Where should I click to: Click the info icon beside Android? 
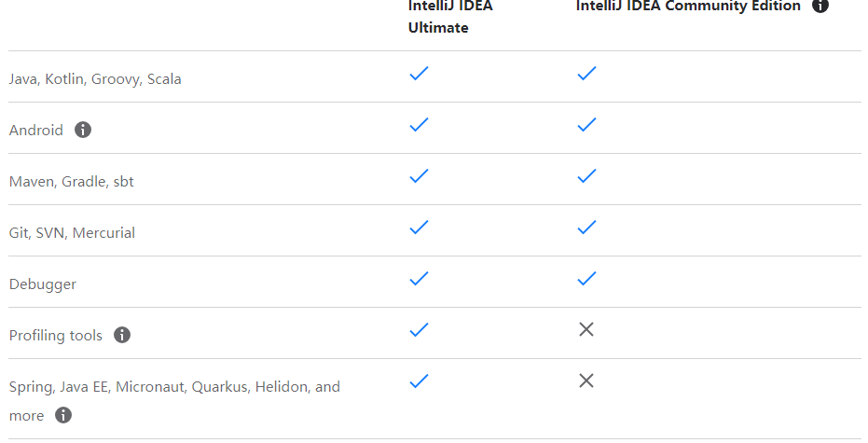83,130
